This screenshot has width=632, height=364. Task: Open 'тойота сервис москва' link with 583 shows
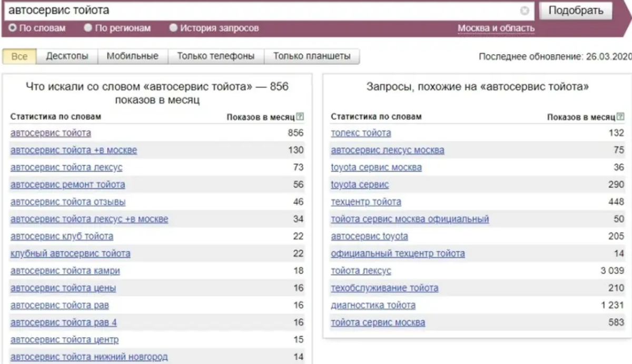tap(378, 322)
